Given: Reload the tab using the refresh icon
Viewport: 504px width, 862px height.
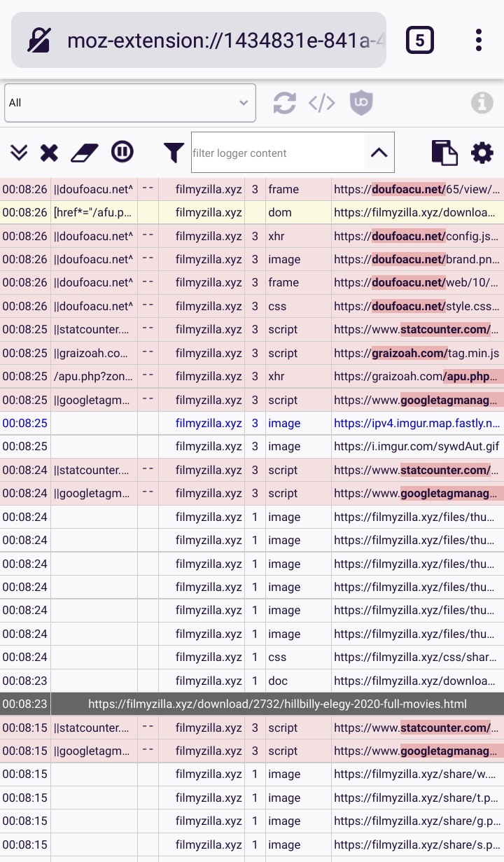Looking at the screenshot, I should click(x=285, y=102).
